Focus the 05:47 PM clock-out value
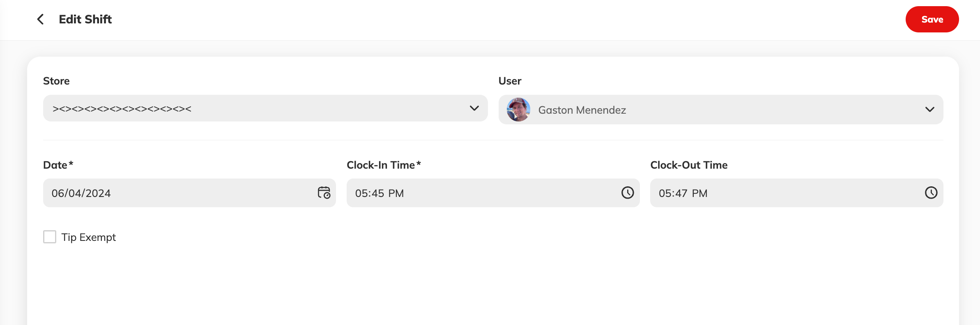 tap(683, 193)
